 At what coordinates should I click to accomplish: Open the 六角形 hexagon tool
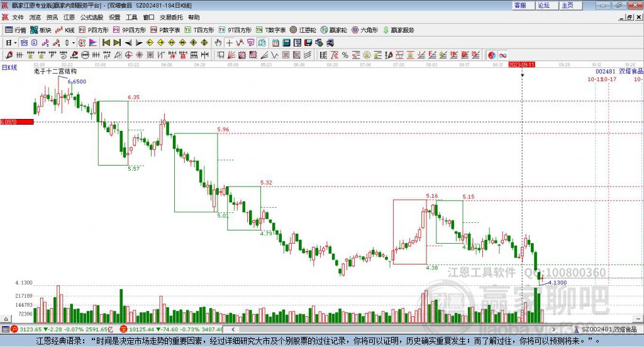[x=365, y=30]
